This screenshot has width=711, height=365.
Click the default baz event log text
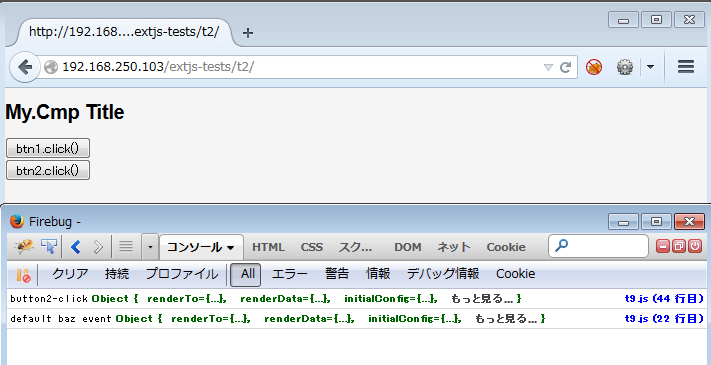click(61, 319)
